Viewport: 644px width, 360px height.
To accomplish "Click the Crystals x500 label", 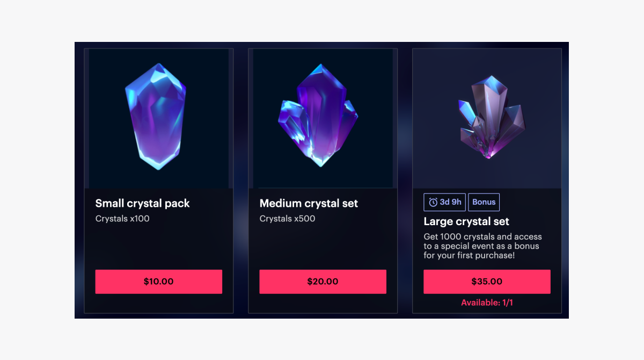I will click(287, 219).
